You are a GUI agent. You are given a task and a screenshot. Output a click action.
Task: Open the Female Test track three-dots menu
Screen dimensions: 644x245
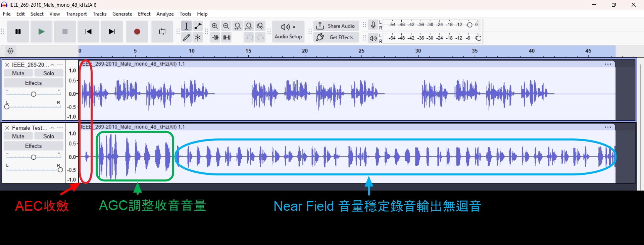point(60,128)
